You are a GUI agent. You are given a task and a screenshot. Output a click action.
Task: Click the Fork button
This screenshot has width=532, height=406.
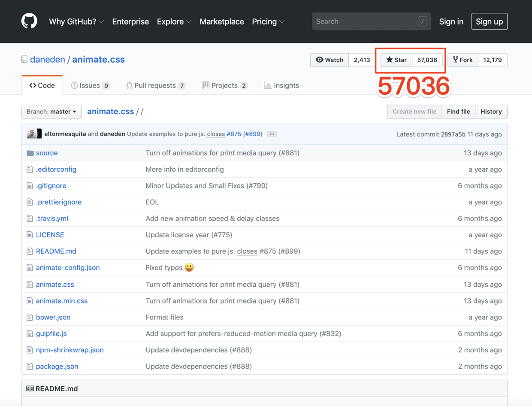pyautogui.click(x=463, y=60)
